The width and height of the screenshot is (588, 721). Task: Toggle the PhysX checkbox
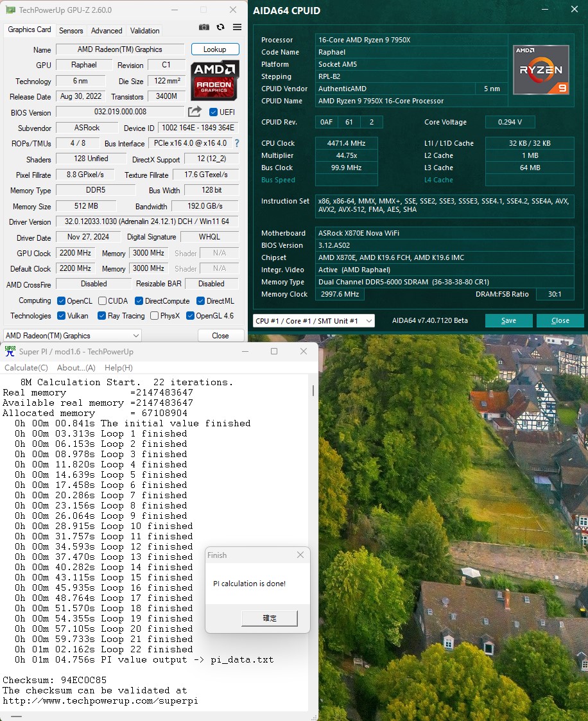155,315
